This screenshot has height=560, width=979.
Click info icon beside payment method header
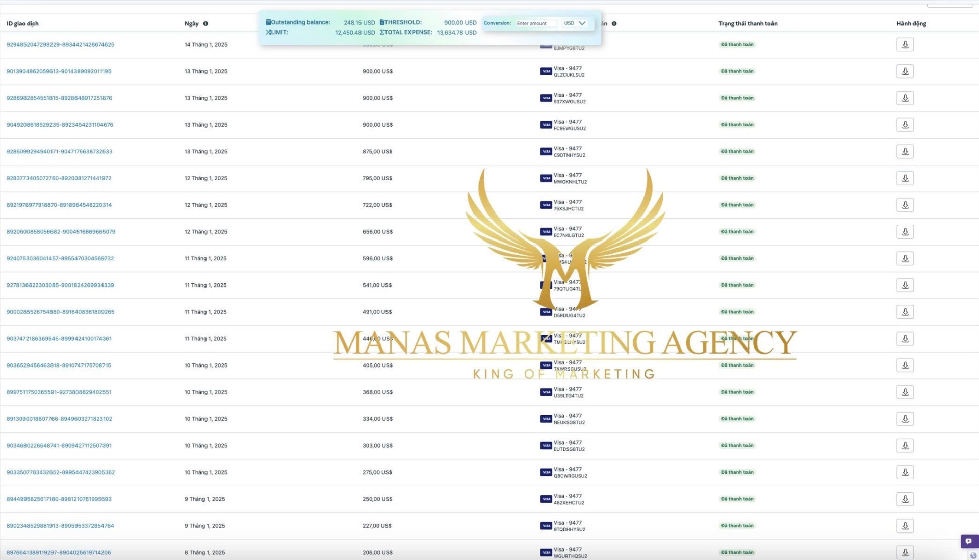click(614, 23)
